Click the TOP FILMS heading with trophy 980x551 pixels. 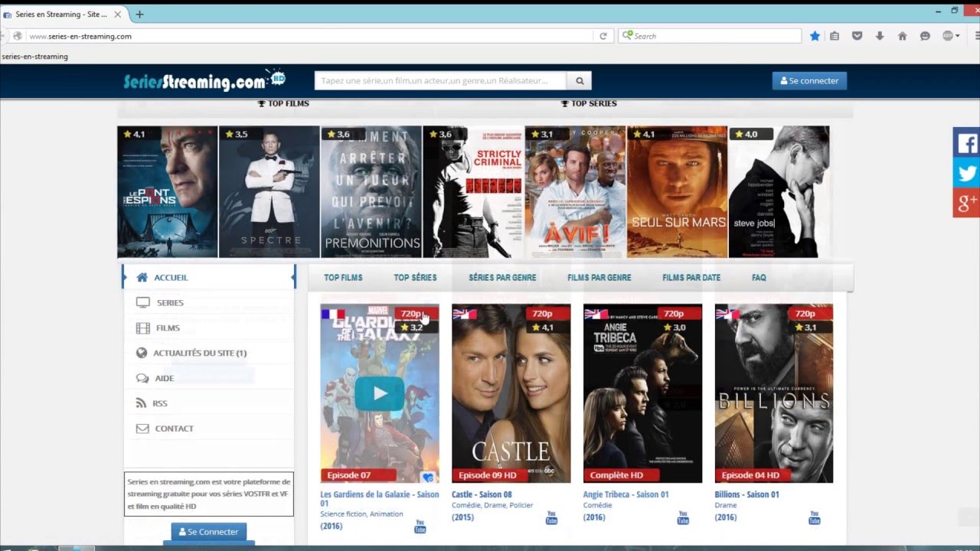pyautogui.click(x=283, y=103)
